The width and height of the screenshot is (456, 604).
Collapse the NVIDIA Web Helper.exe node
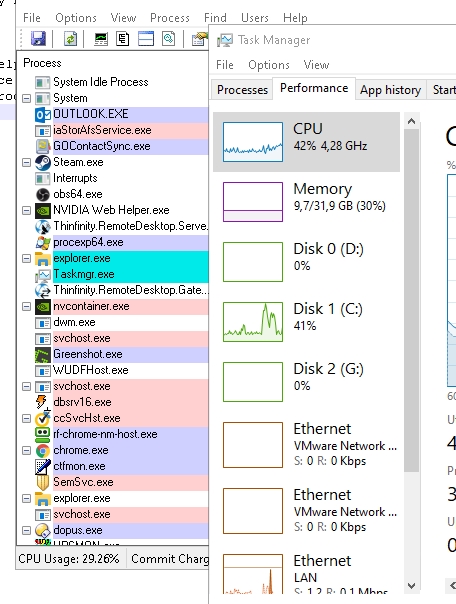tap(26, 210)
